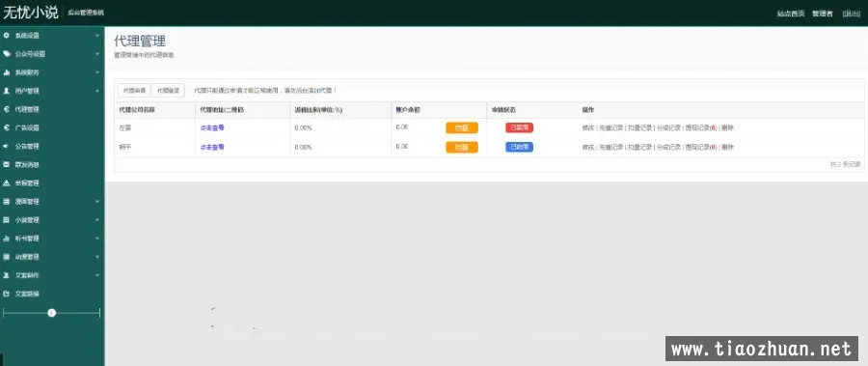Click the 0.00% cell in first row
Viewport: 868px width, 366px height.
[x=304, y=128]
